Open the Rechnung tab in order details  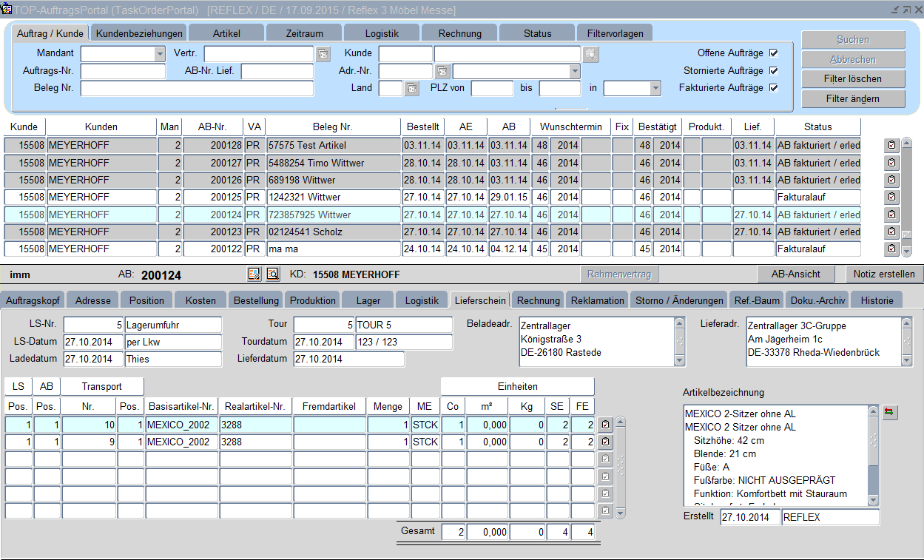[538, 300]
